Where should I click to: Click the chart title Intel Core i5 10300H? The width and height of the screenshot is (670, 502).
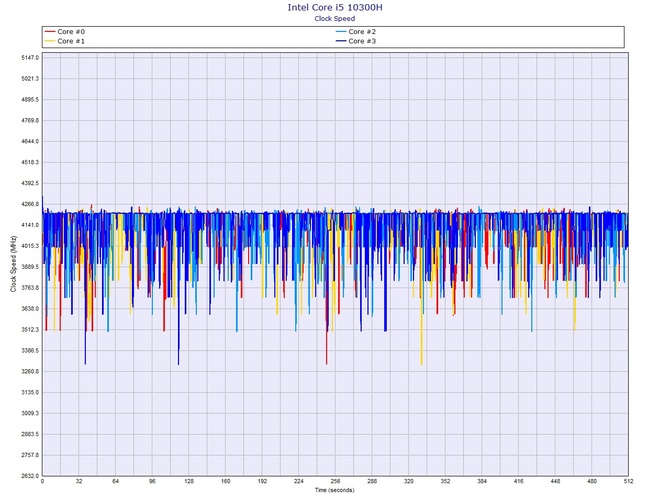(x=335, y=7)
